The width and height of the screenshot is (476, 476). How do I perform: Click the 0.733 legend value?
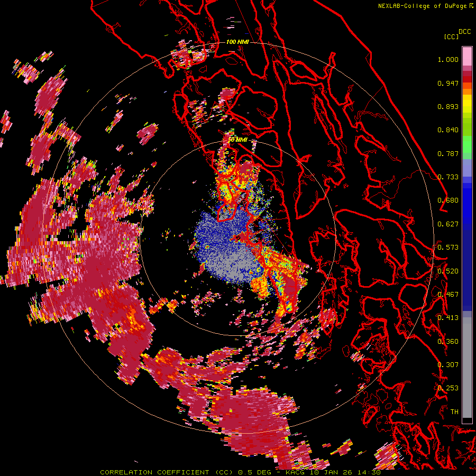click(448, 177)
